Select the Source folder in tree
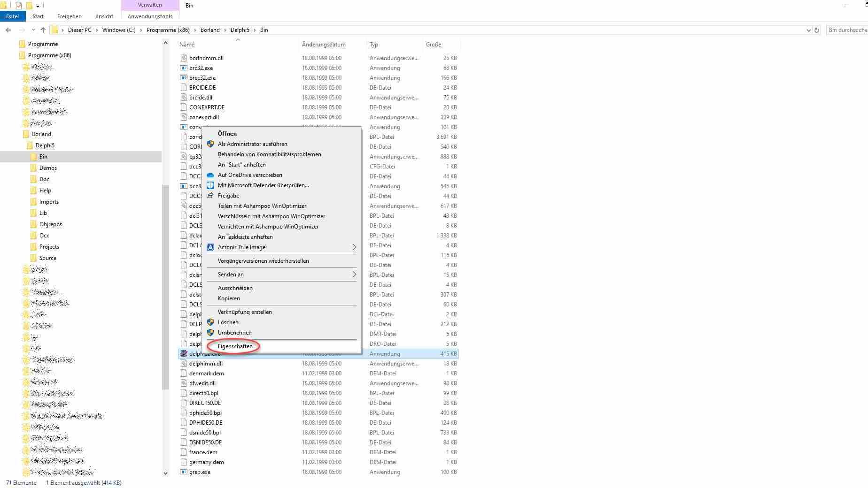The height and width of the screenshot is (488, 868). pyautogui.click(x=47, y=258)
